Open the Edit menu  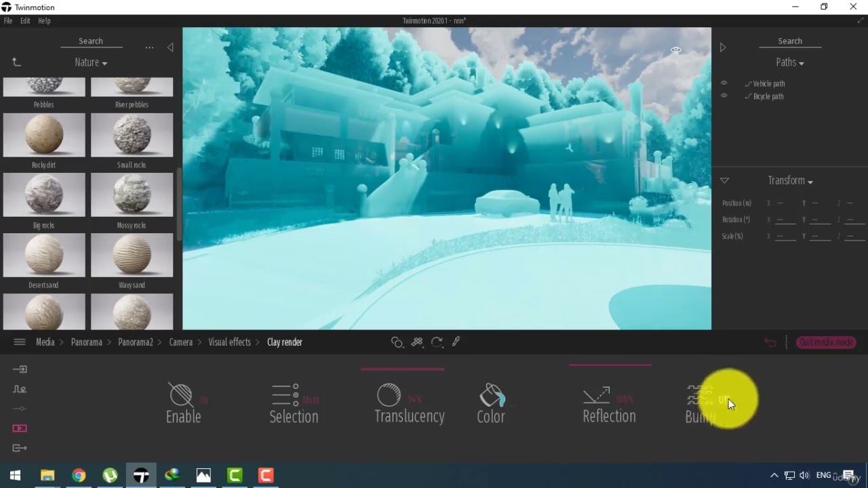[25, 21]
